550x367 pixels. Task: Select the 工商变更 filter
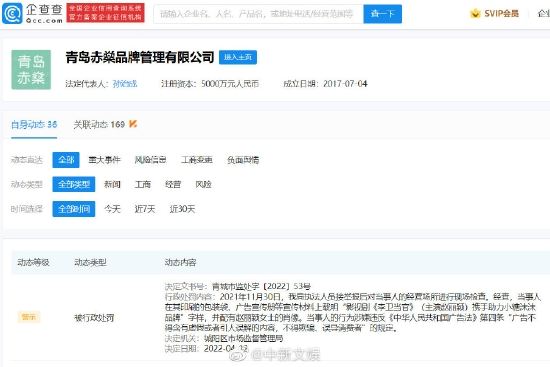pos(197,160)
